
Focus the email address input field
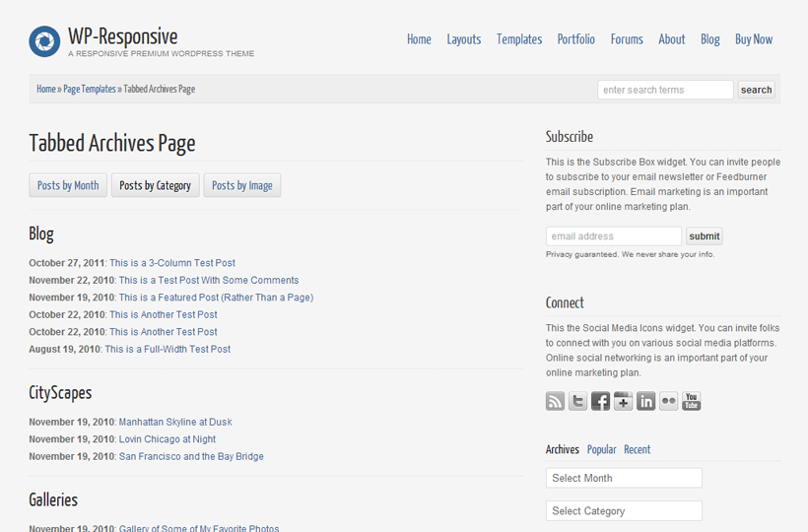pos(614,236)
